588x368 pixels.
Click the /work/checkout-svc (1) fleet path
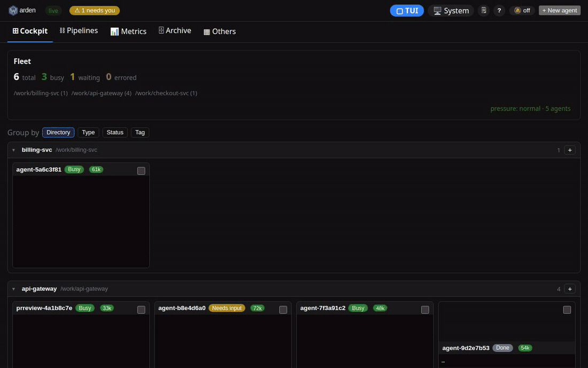(x=166, y=93)
